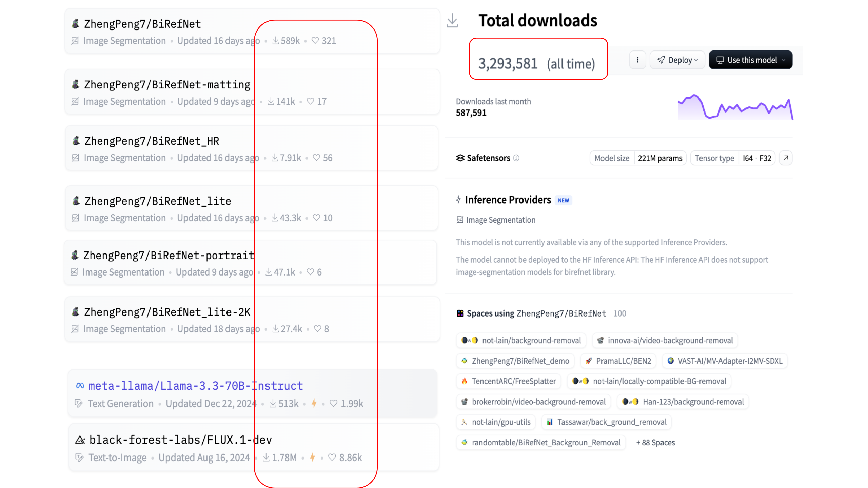Click the Image Segmentation tag under Inference Providers
Screen dimensions: 868x488
(496, 220)
